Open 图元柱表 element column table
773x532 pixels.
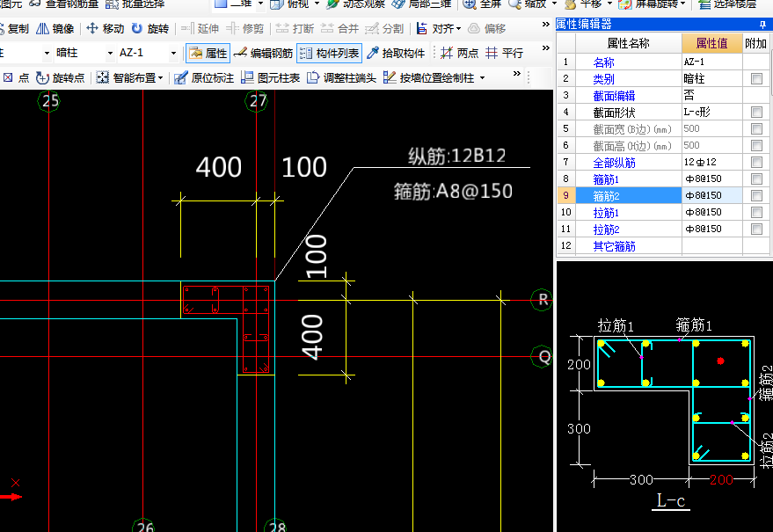click(271, 78)
